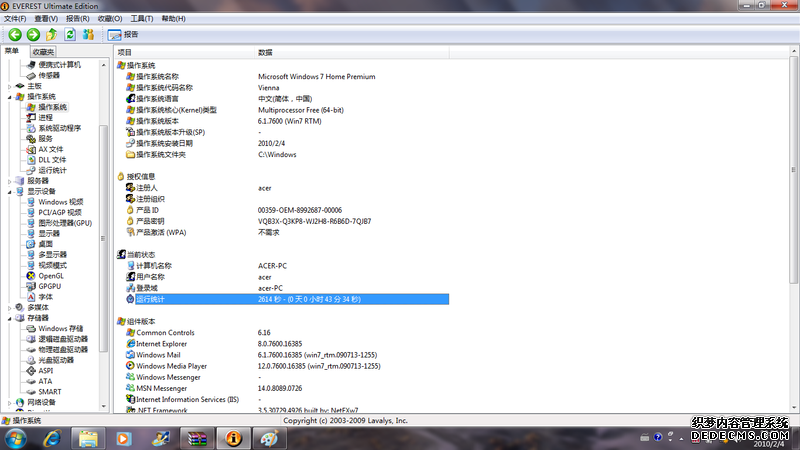Open the 报告 report toolbar button
The height and width of the screenshot is (450, 800).
click(x=123, y=34)
